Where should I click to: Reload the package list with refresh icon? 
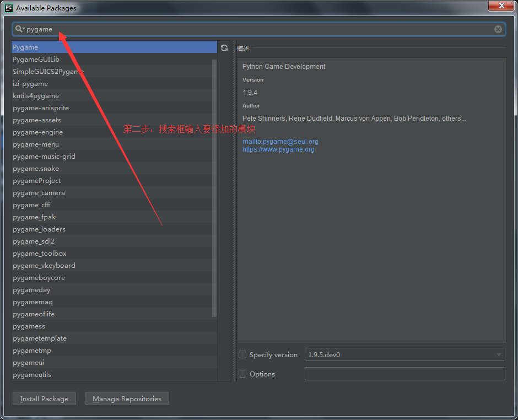(x=224, y=48)
